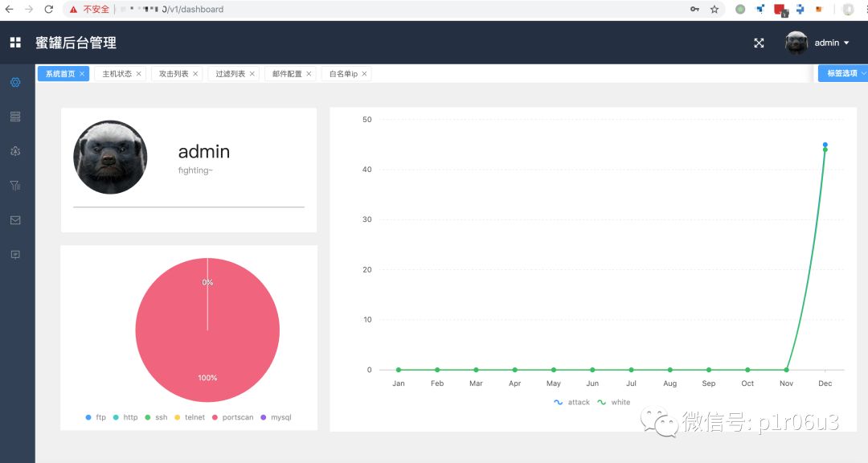Click the header admin avatar

796,43
